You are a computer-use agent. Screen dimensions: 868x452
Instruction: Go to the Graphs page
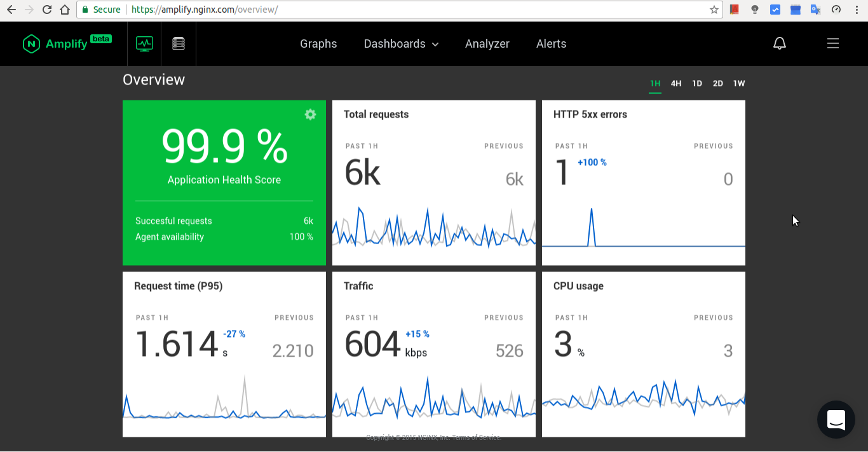[x=318, y=44]
